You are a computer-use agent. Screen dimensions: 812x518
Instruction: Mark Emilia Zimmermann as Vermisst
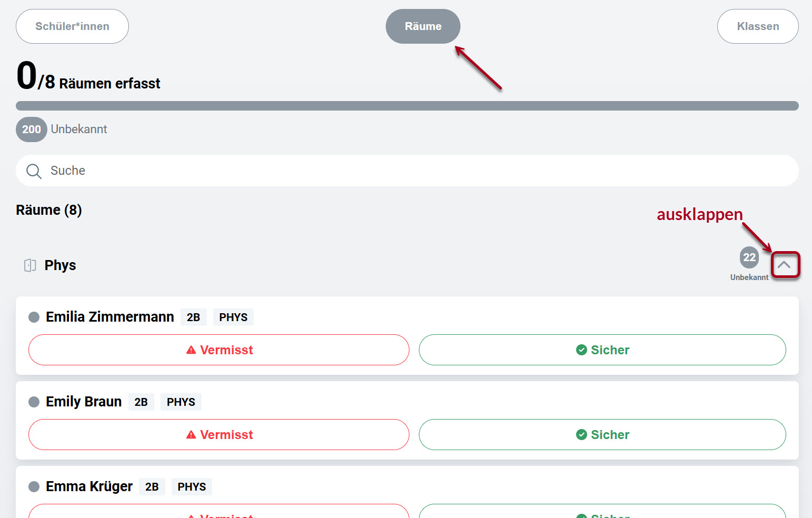pos(219,350)
